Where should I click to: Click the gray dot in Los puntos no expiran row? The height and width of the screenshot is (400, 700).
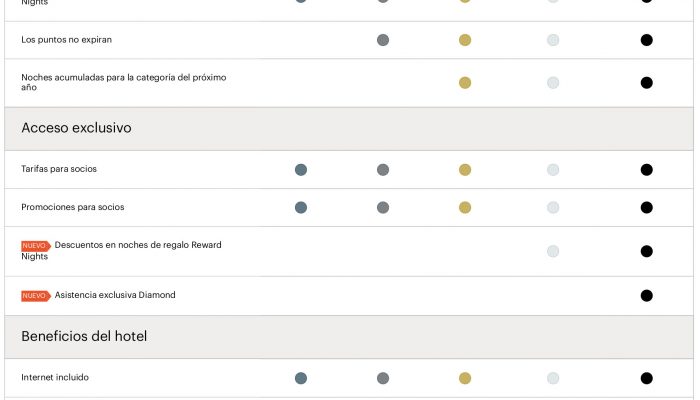tap(383, 40)
